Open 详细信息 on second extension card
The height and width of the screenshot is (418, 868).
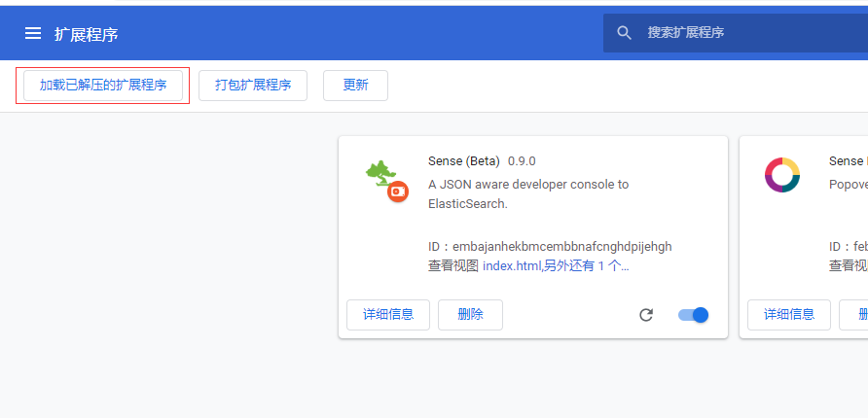click(x=789, y=315)
